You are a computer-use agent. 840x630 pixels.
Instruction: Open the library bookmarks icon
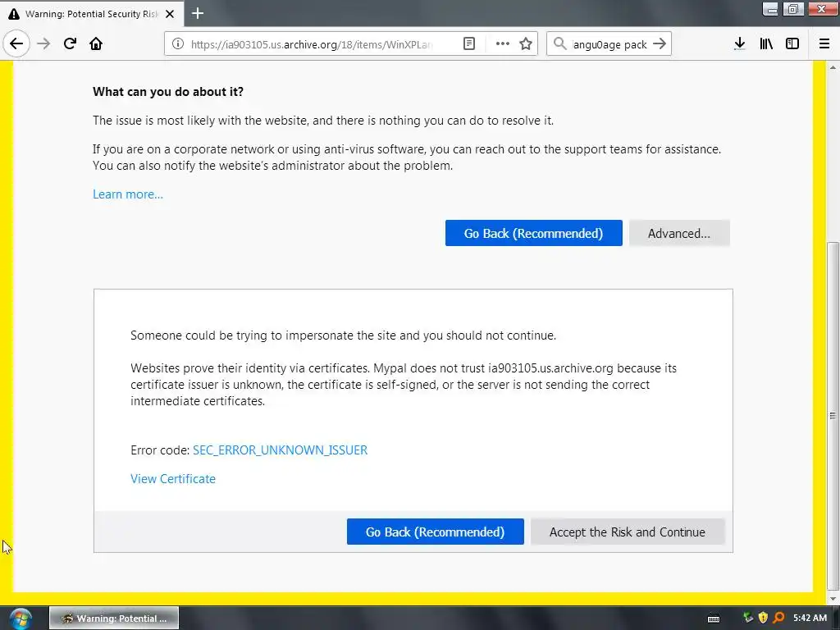point(766,44)
